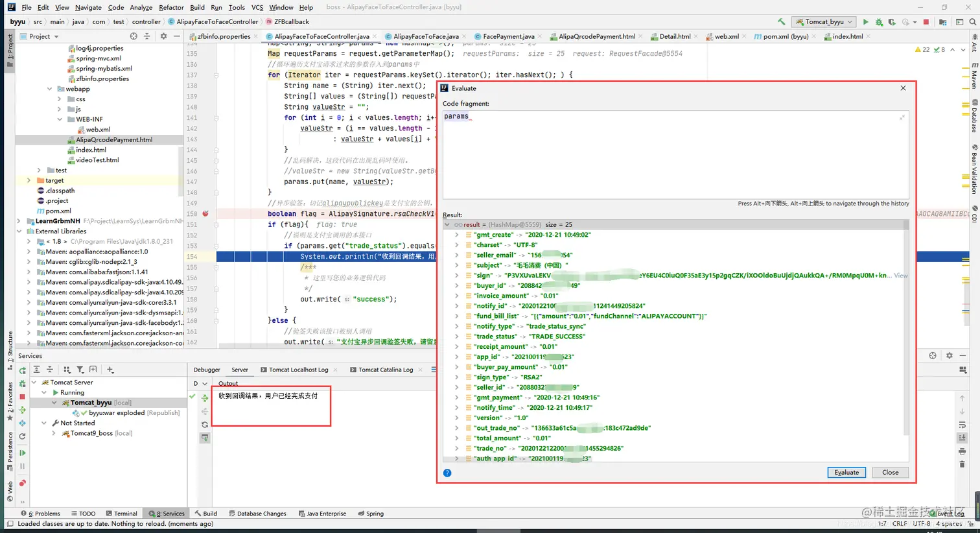Click the Deploy All icon in the Services sidebar
980x533 pixels.
point(23,410)
